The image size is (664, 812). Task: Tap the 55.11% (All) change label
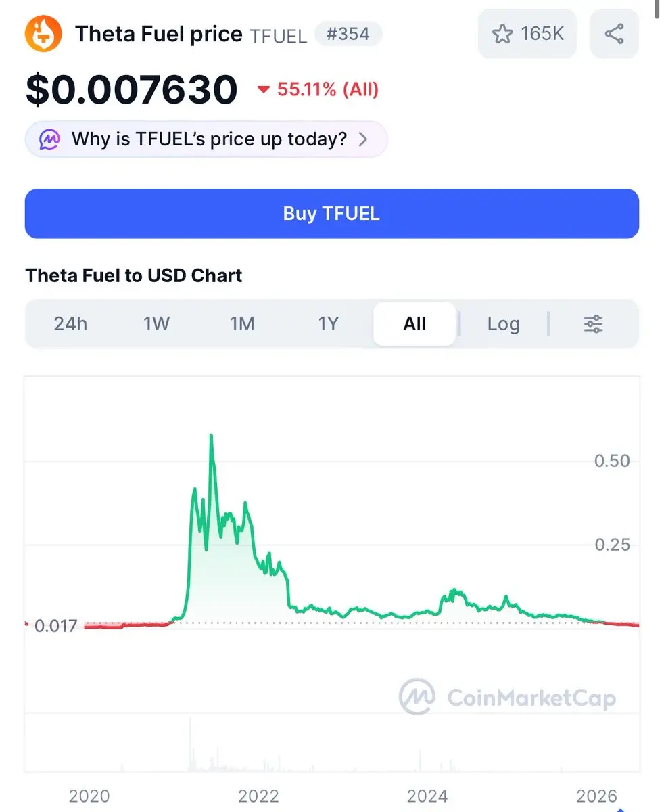tap(328, 89)
